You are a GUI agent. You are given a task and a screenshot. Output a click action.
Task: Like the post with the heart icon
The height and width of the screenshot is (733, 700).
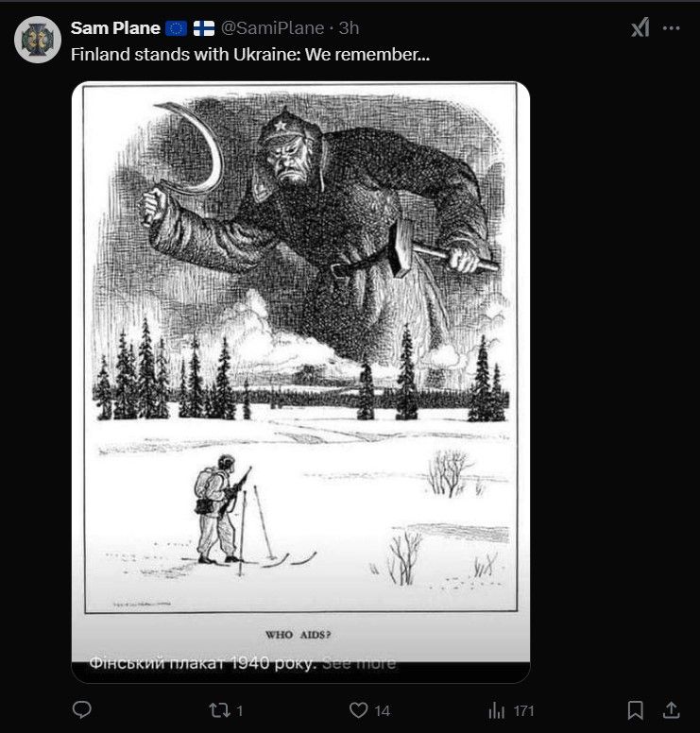tap(358, 709)
